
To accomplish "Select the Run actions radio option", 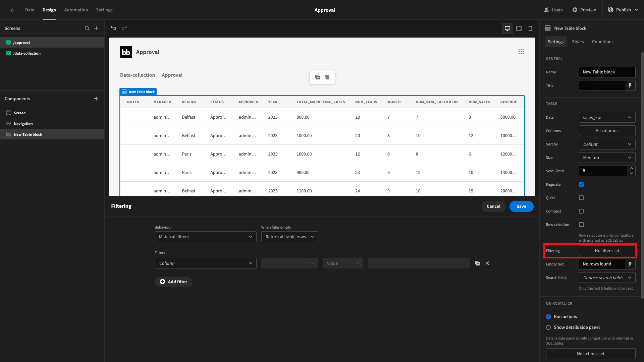I will [548, 317].
